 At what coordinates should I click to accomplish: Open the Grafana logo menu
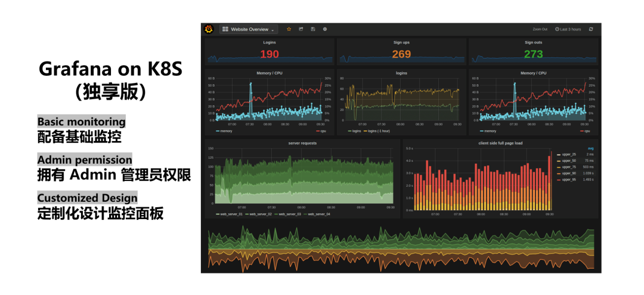pos(209,29)
